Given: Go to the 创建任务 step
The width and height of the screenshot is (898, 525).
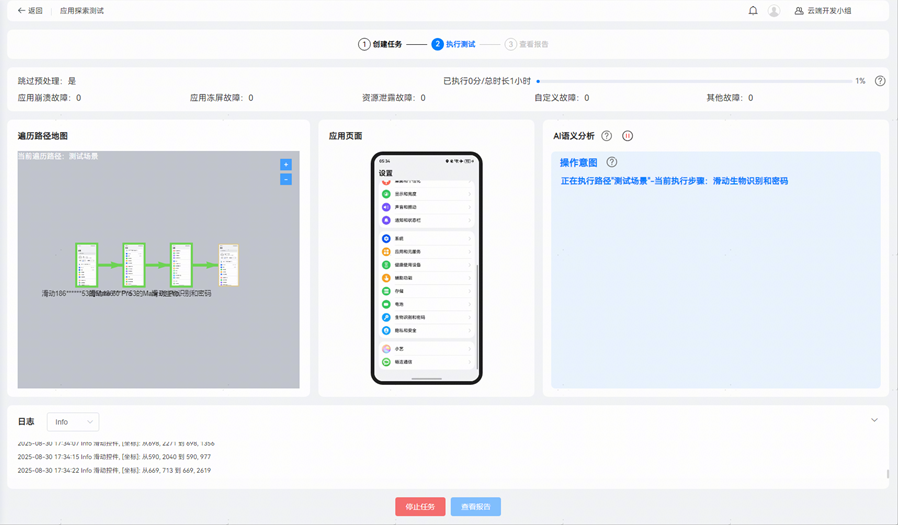Looking at the screenshot, I should 380,44.
